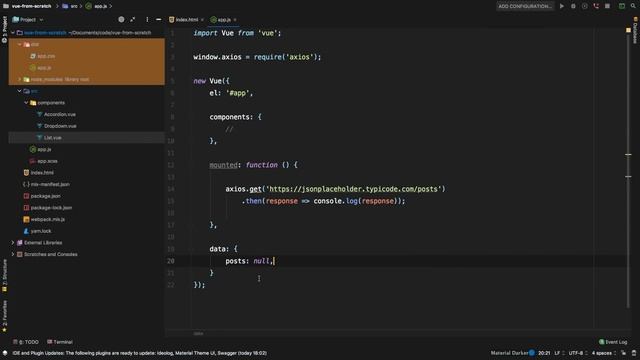
Task: Change UTF-8 file encoding
Action: pyautogui.click(x=578, y=353)
